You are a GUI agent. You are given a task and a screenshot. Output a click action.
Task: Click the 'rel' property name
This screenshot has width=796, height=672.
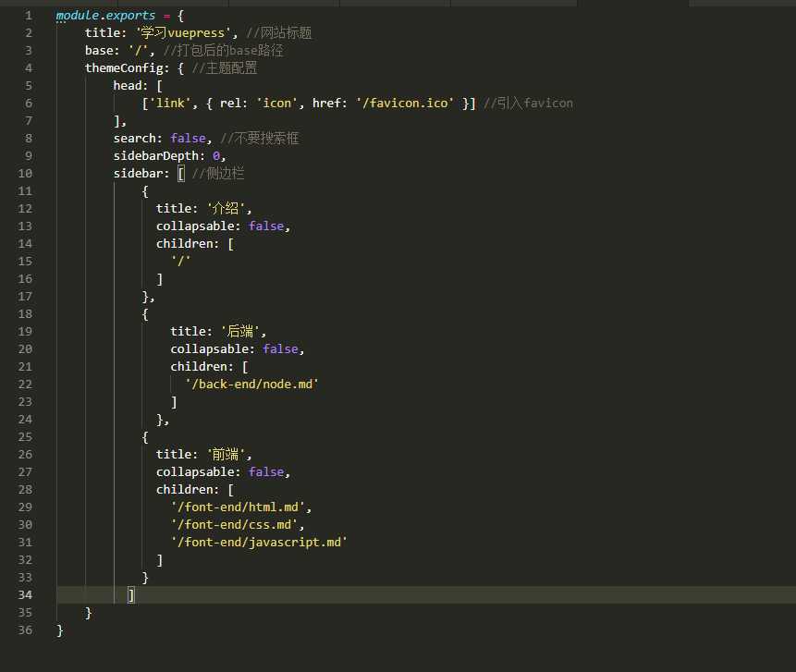(x=230, y=104)
